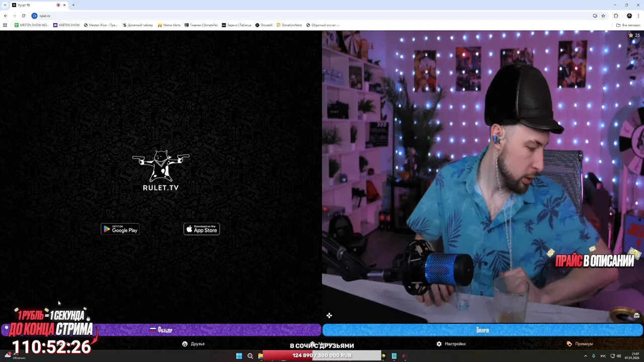Open the Extensions puzzle icon
Image resolution: width=644 pixels, height=362 pixels.
click(616, 16)
